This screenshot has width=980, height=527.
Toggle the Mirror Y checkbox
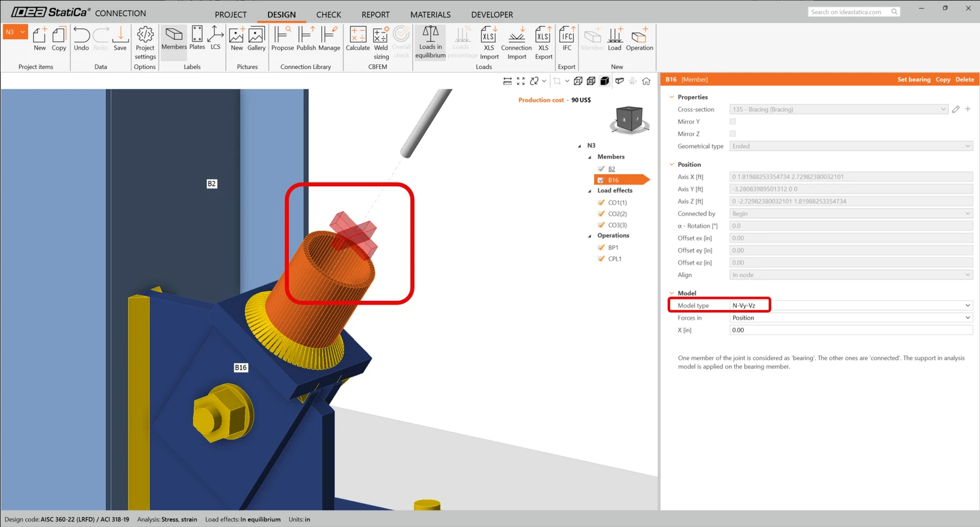(733, 121)
